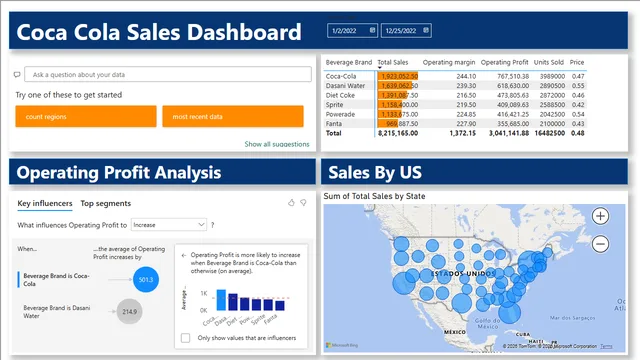Select the Sprite table row

coord(455,104)
